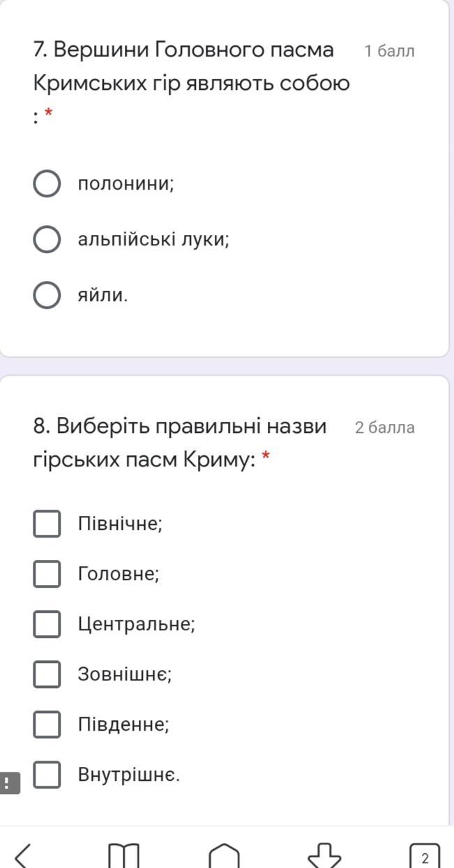The height and width of the screenshot is (868, 454).
Task: Pick the 'яйли.' radio option
Action: (x=47, y=296)
